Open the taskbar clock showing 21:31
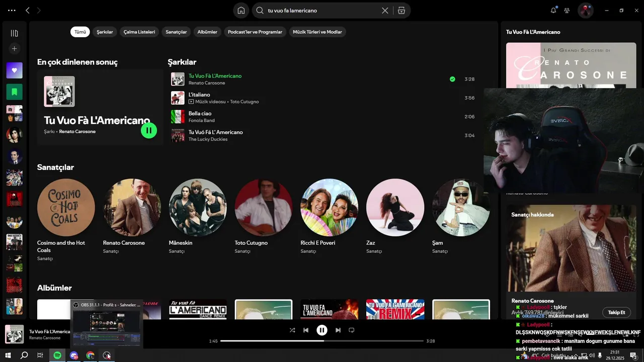Viewport: 644px width, 362px height. (615, 355)
